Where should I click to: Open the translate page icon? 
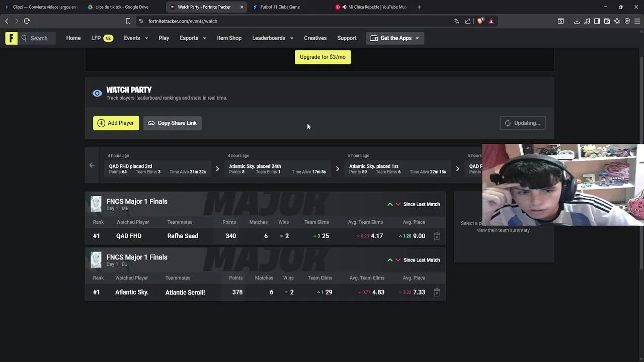click(456, 21)
